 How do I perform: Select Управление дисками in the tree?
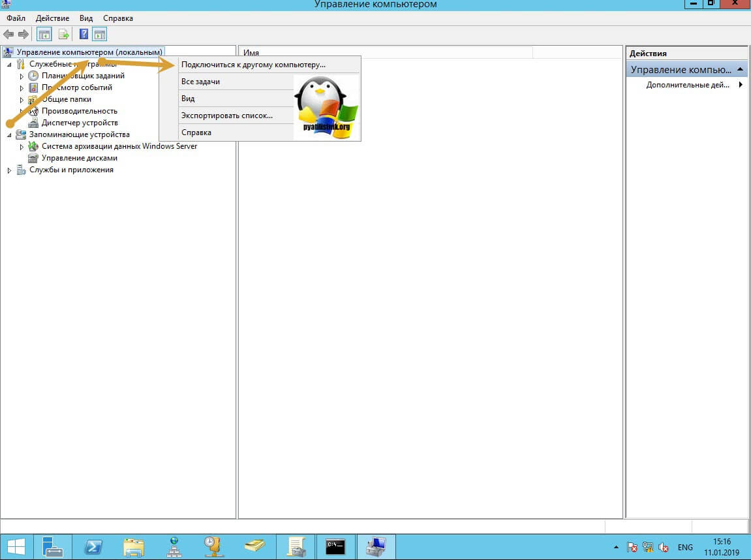point(80,158)
